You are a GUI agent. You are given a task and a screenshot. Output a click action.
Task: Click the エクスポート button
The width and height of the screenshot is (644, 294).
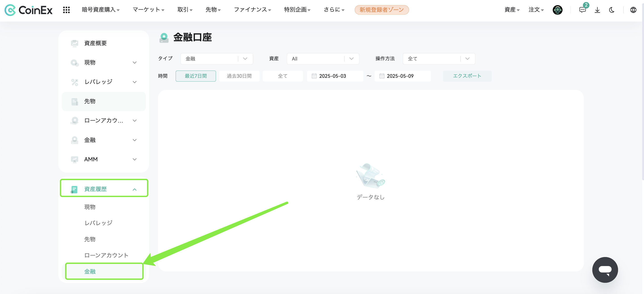[467, 76]
